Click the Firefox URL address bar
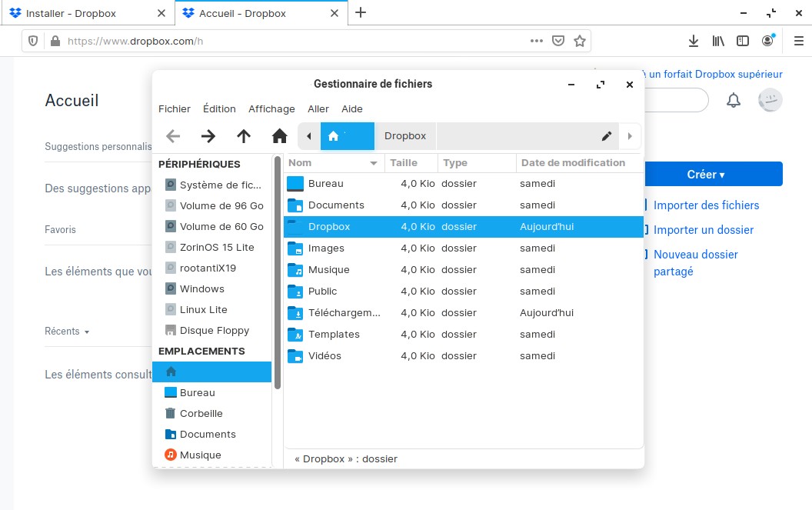This screenshot has width=812, height=510. click(x=292, y=41)
